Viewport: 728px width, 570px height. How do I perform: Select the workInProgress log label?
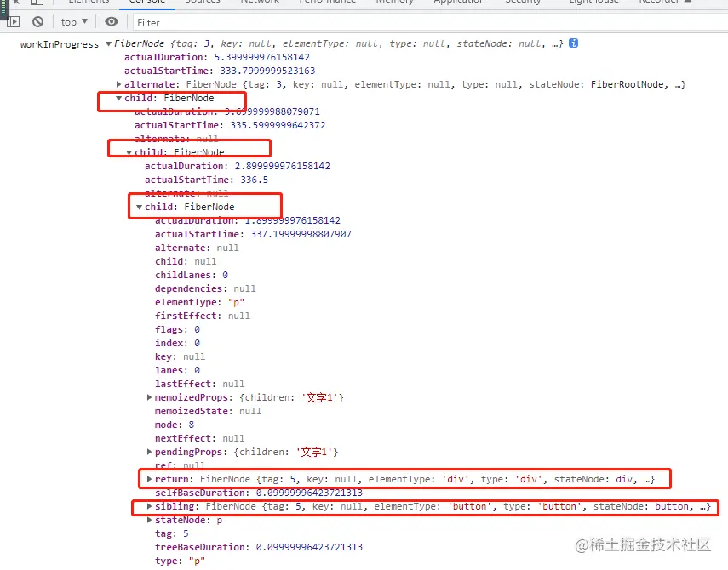60,44
